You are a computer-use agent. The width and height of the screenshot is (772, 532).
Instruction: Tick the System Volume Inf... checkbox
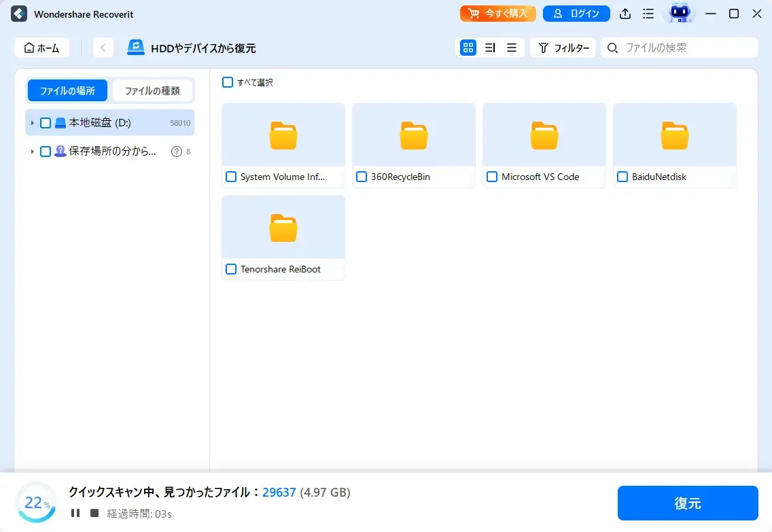[231, 177]
